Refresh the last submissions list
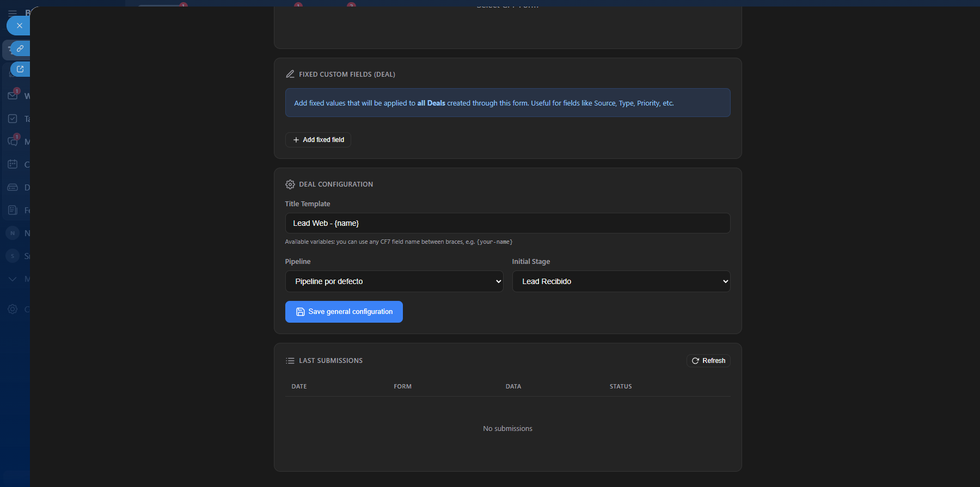The height and width of the screenshot is (487, 980). pos(708,361)
